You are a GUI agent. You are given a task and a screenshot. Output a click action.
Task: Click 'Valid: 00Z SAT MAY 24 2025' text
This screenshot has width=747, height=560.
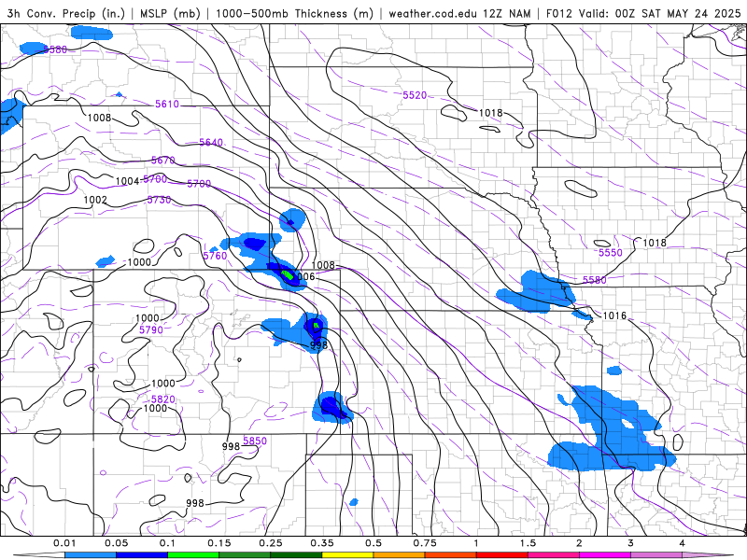(660, 13)
